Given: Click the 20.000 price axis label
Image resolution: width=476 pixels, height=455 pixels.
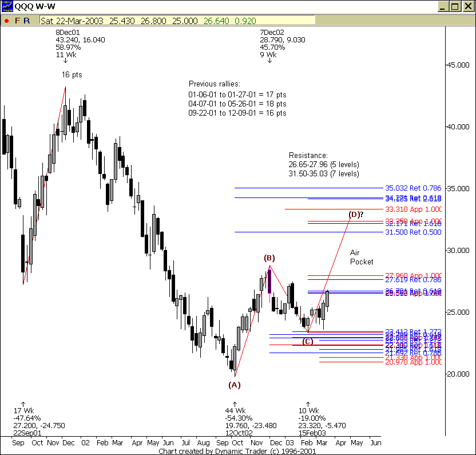Looking at the screenshot, I should 458,374.
